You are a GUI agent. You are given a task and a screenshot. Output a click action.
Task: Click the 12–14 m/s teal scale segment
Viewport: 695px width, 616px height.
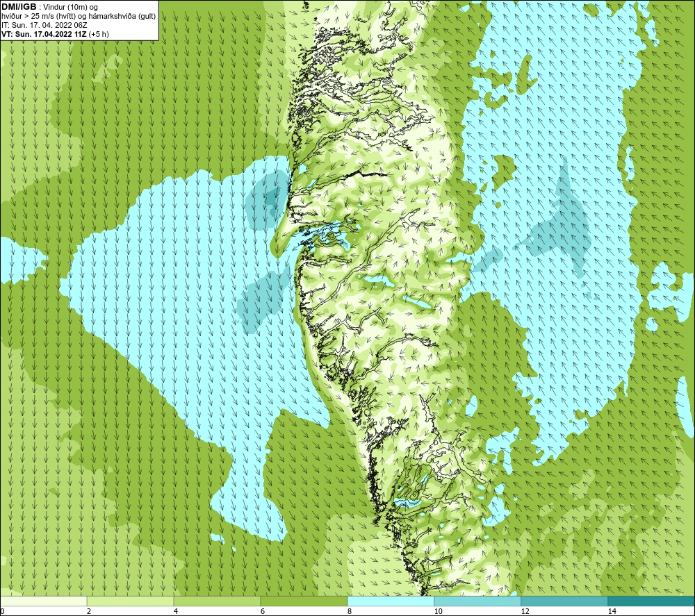click(x=564, y=601)
